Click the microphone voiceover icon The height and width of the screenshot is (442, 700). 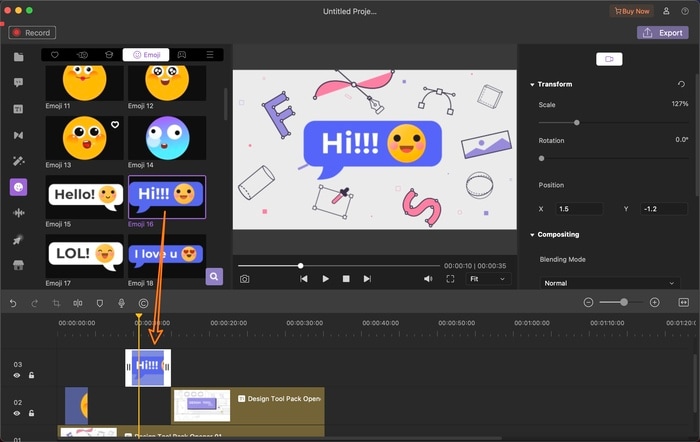click(x=121, y=304)
